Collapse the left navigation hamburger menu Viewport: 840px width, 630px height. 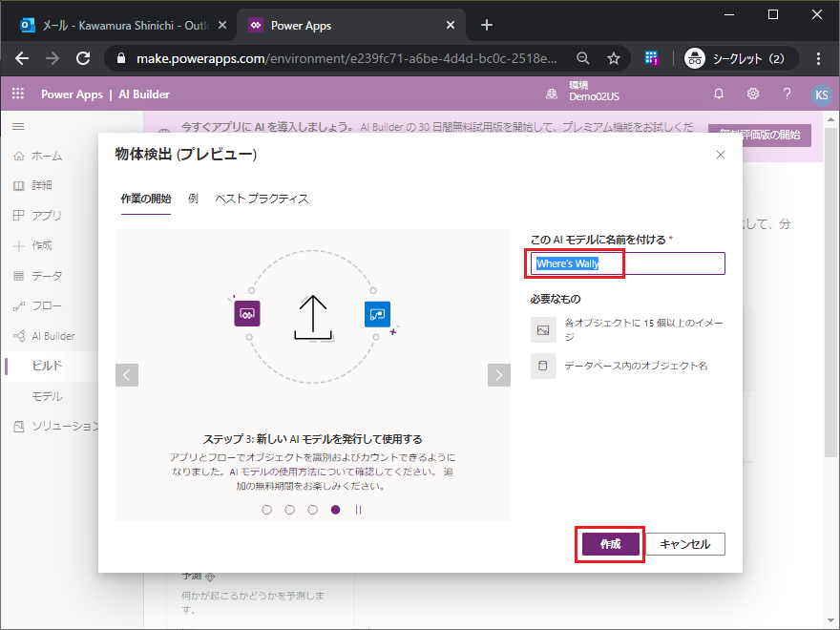click(18, 126)
